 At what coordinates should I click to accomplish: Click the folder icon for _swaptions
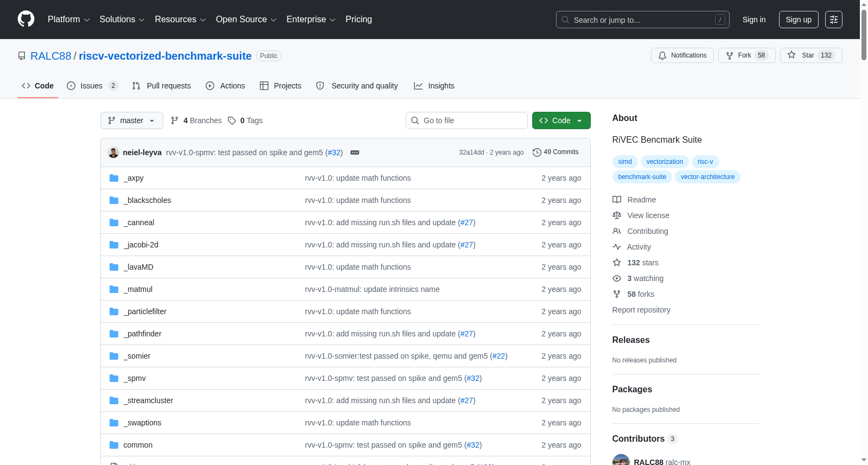[x=114, y=423]
